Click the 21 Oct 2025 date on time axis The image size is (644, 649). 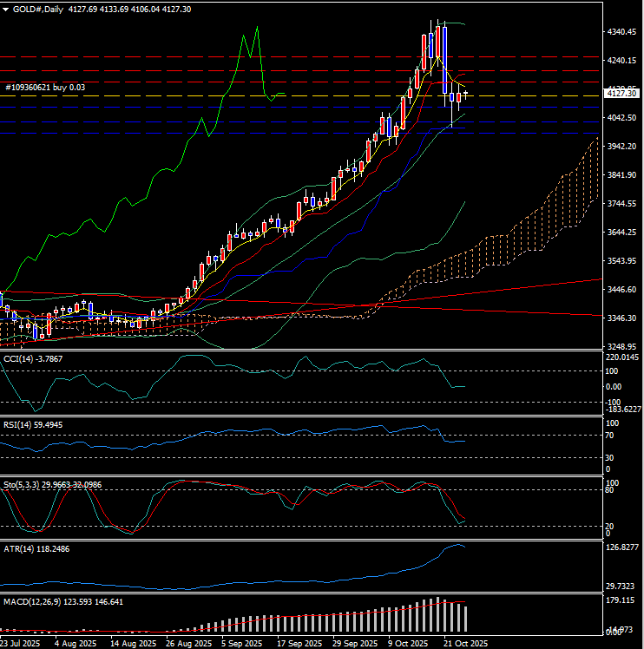(x=465, y=643)
